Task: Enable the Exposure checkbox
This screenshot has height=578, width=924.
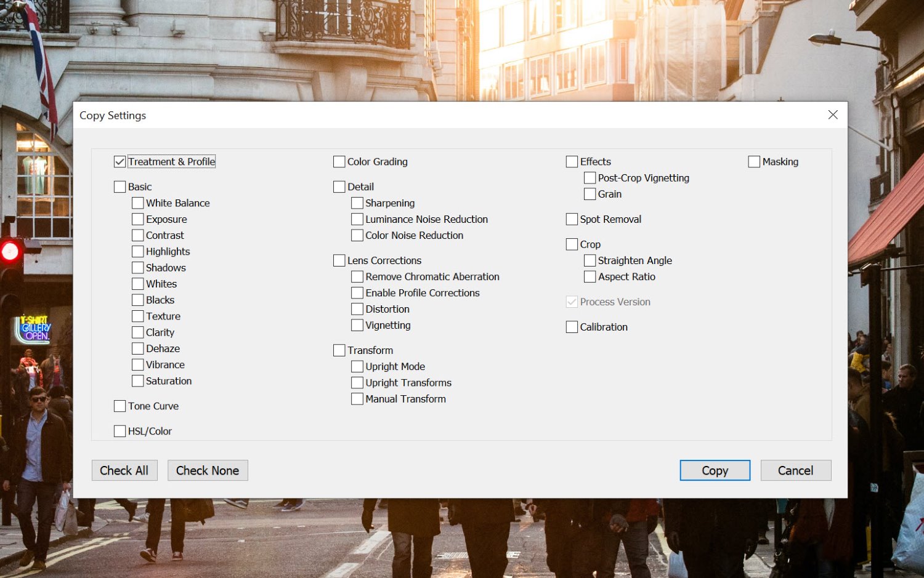Action: pos(137,219)
